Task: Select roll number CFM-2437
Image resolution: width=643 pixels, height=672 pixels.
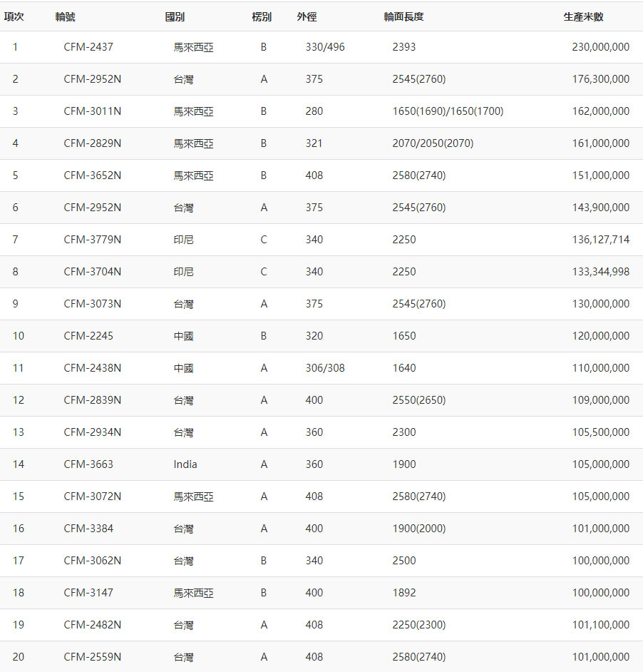Action: 88,46
